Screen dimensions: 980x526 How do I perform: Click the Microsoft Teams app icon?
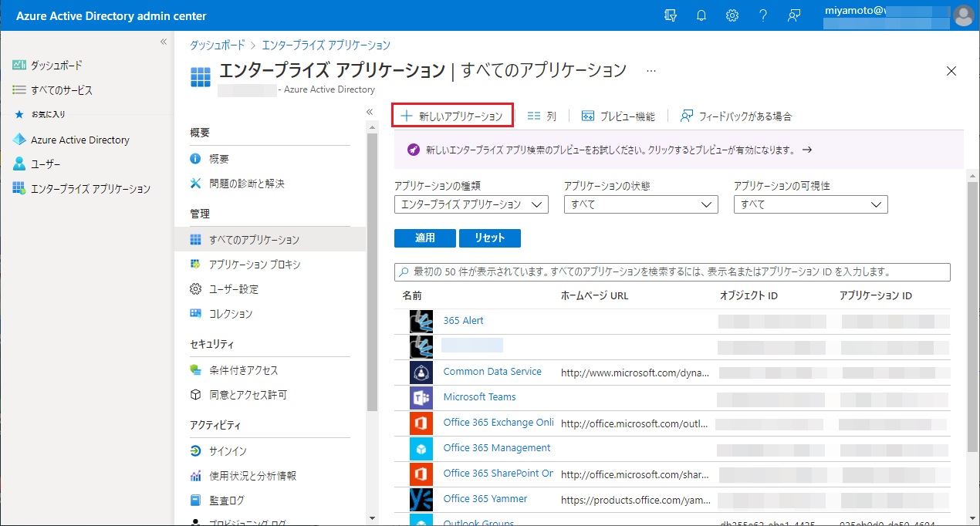(x=421, y=397)
